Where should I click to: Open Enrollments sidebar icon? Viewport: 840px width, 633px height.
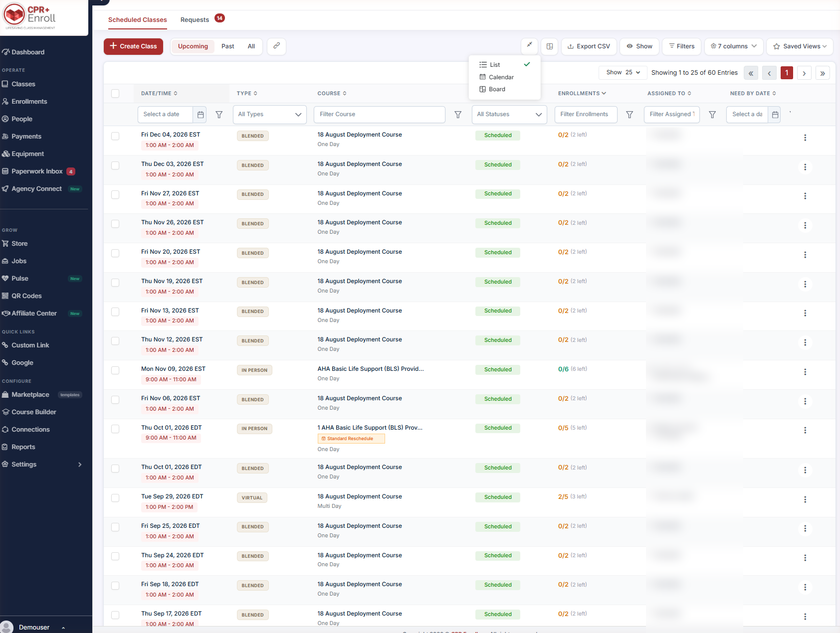point(5,101)
